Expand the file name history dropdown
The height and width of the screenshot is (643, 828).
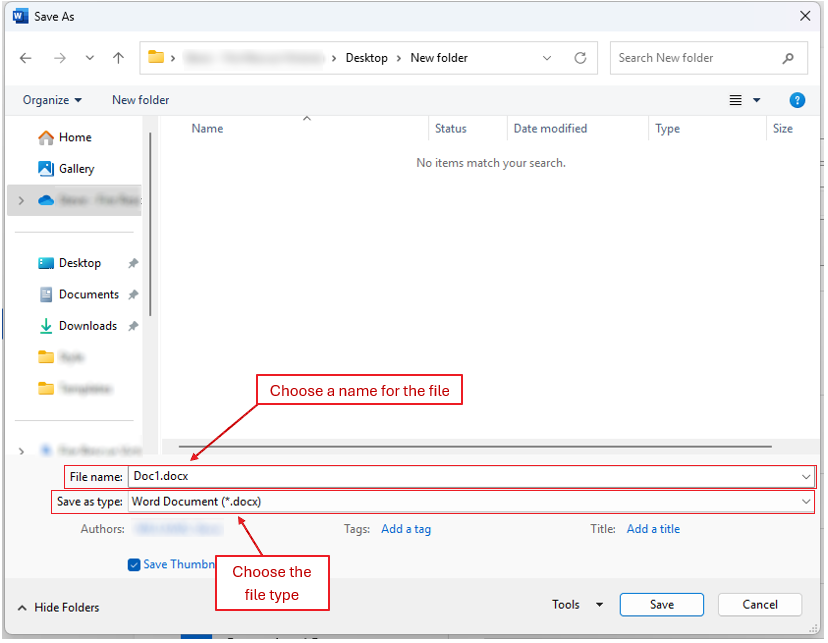click(806, 477)
